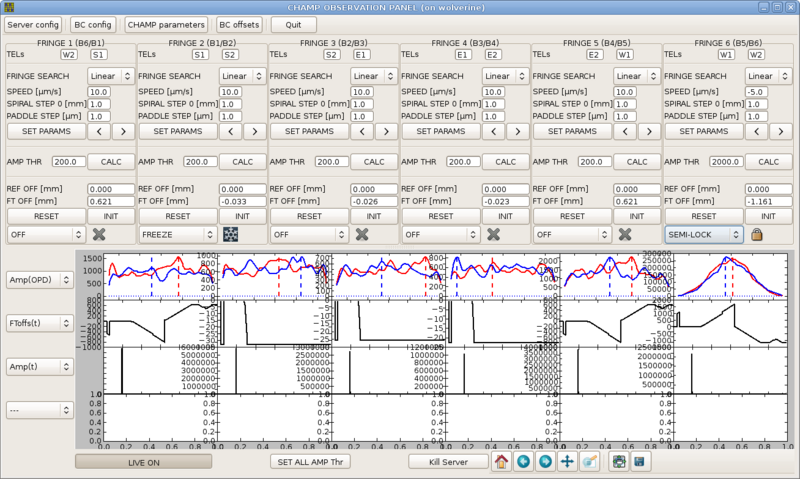Click the home icon in plot toolbar

pyautogui.click(x=501, y=462)
